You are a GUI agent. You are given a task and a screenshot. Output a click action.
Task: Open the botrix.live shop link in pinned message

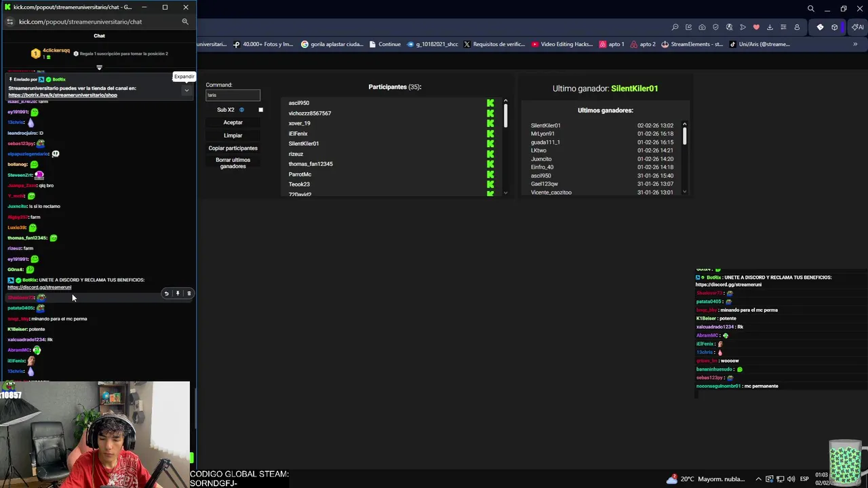tap(62, 95)
